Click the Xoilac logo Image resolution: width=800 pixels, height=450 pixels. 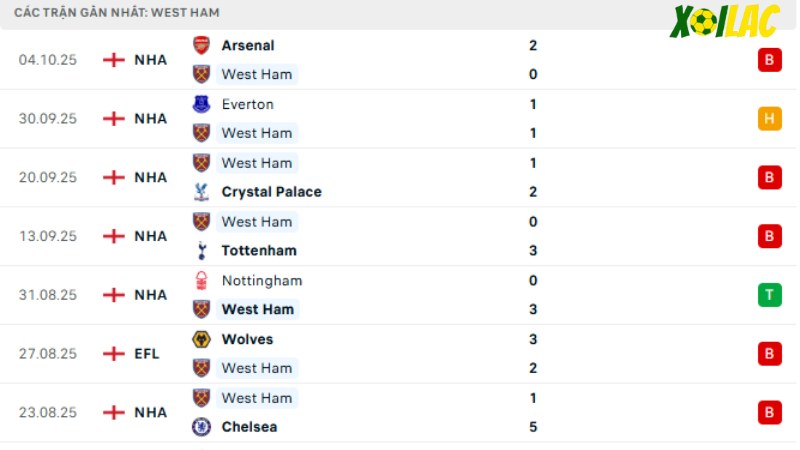[724, 21]
